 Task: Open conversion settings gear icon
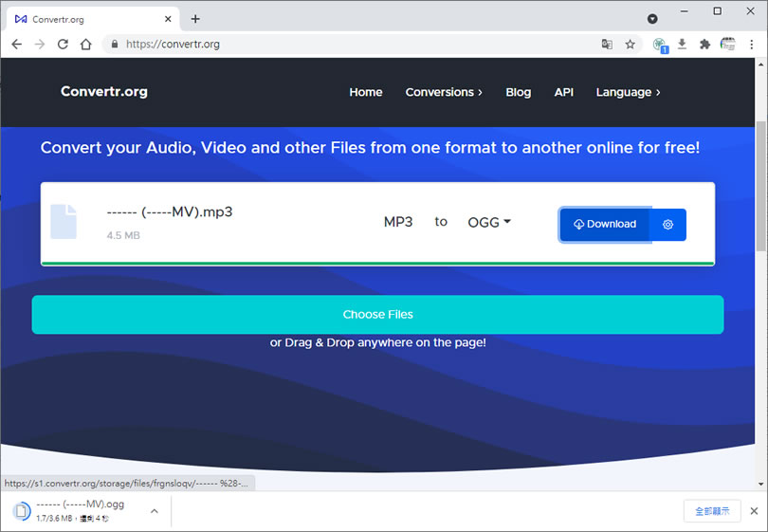(667, 225)
